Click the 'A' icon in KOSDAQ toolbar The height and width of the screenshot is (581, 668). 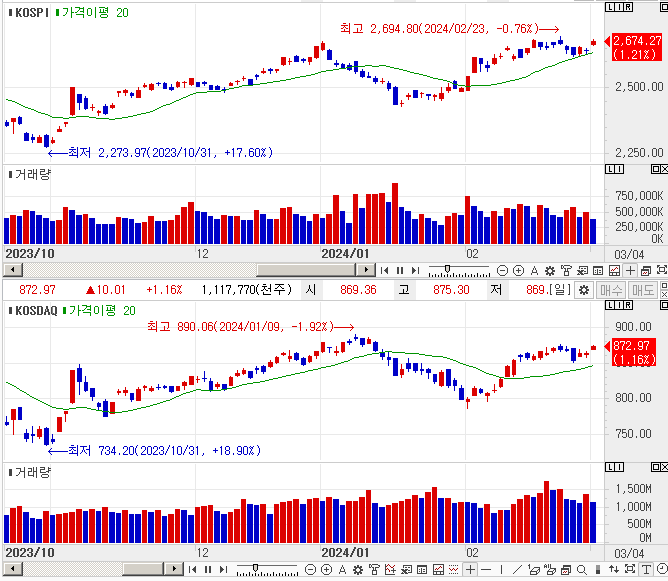point(343,569)
